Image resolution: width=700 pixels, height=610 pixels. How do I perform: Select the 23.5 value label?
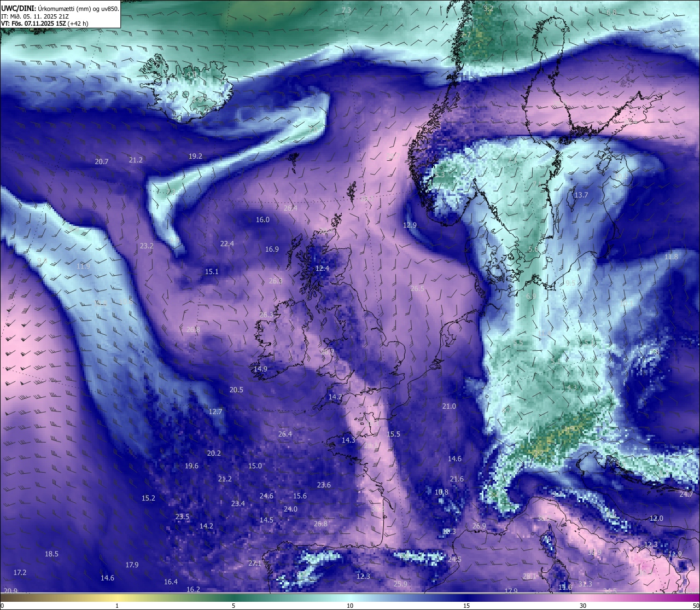pos(182,516)
